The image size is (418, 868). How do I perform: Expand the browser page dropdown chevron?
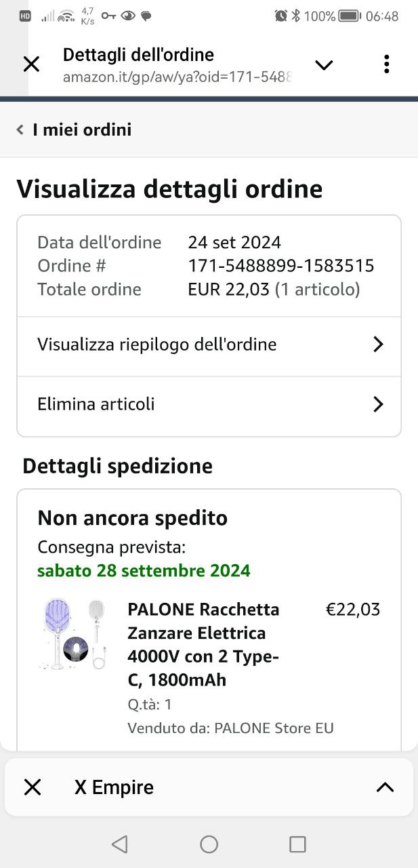click(324, 65)
